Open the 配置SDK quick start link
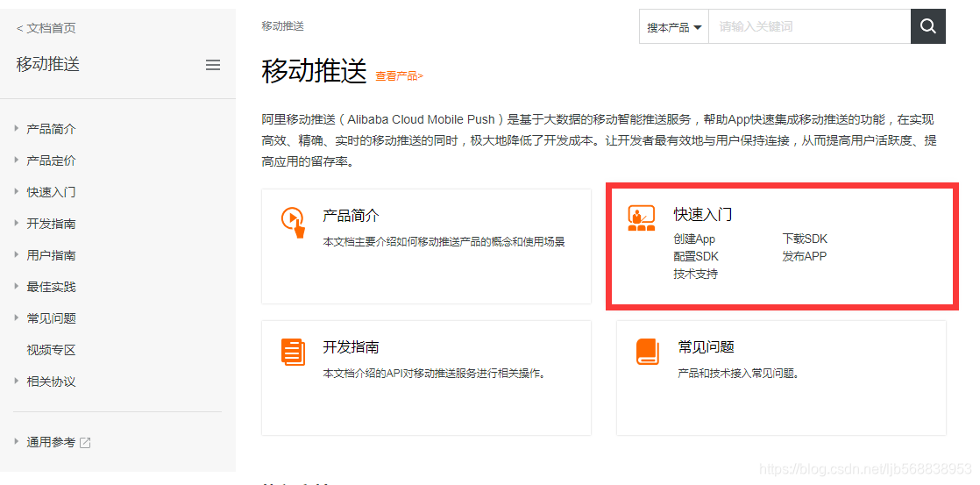Screen dimensions: 980x485 point(696,256)
